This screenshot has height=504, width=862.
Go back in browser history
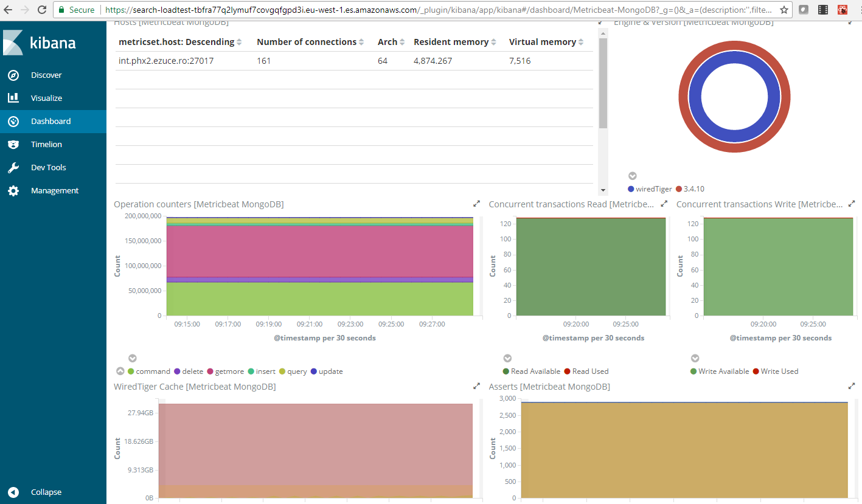(x=8, y=10)
